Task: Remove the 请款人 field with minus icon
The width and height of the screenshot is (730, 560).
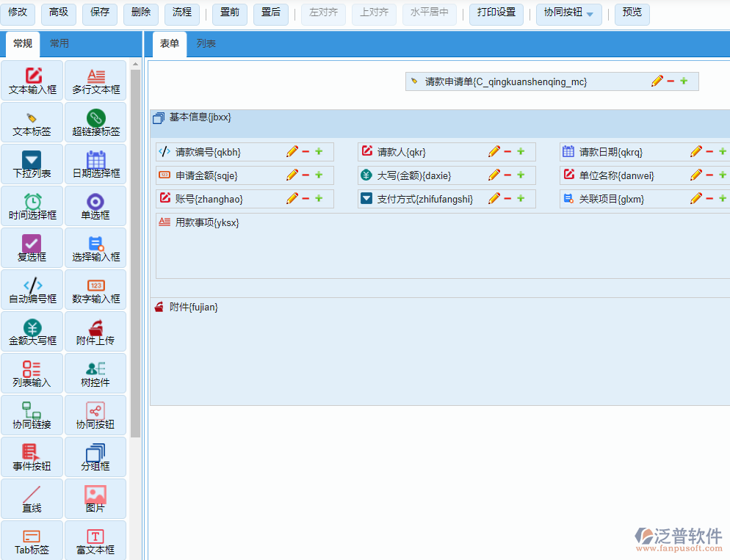Action: click(x=507, y=152)
